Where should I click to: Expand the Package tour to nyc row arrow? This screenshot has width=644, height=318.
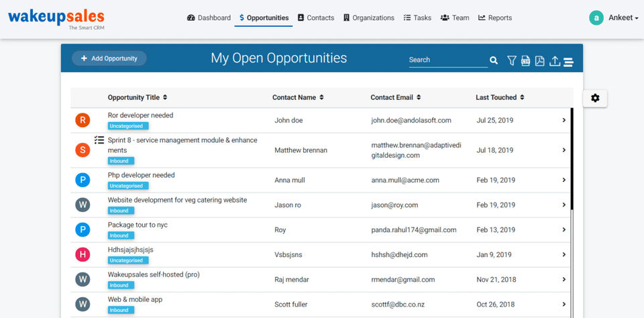pos(564,229)
